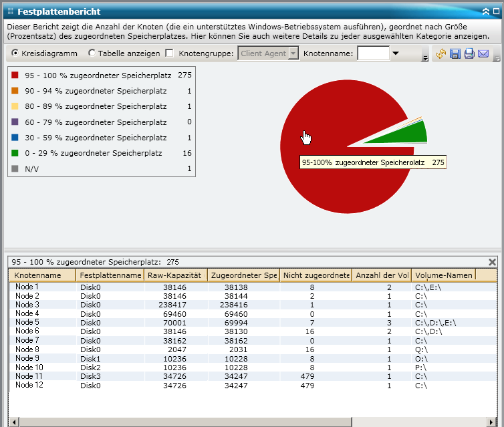Select the Kreisdiagramm radio button
Screen dimensions: 504x427
pyautogui.click(x=16, y=53)
